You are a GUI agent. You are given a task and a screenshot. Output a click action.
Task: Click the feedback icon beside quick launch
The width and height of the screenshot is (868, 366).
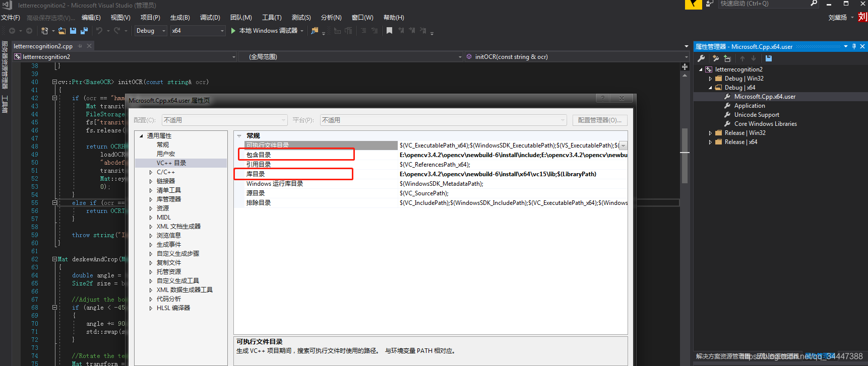(x=709, y=4)
